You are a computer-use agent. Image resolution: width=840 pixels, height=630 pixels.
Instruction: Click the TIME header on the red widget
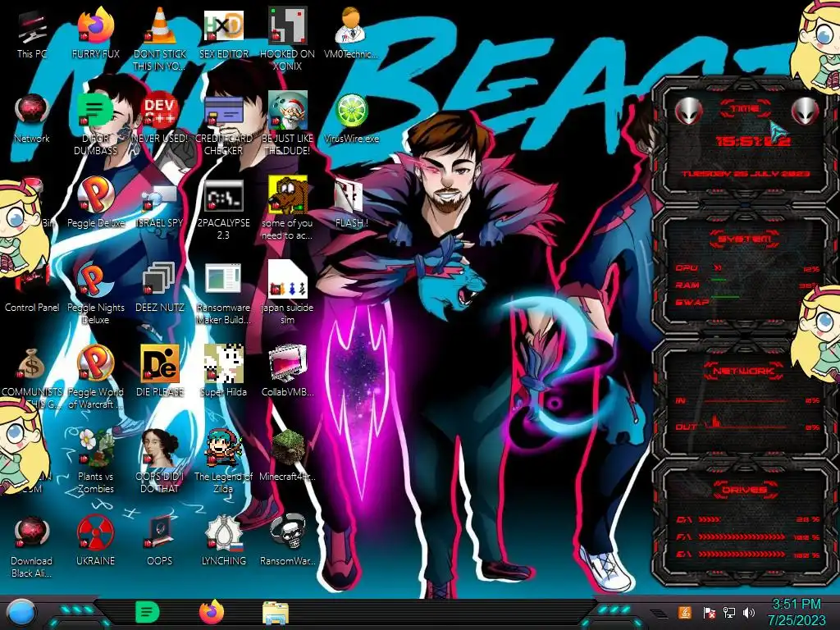(744, 109)
